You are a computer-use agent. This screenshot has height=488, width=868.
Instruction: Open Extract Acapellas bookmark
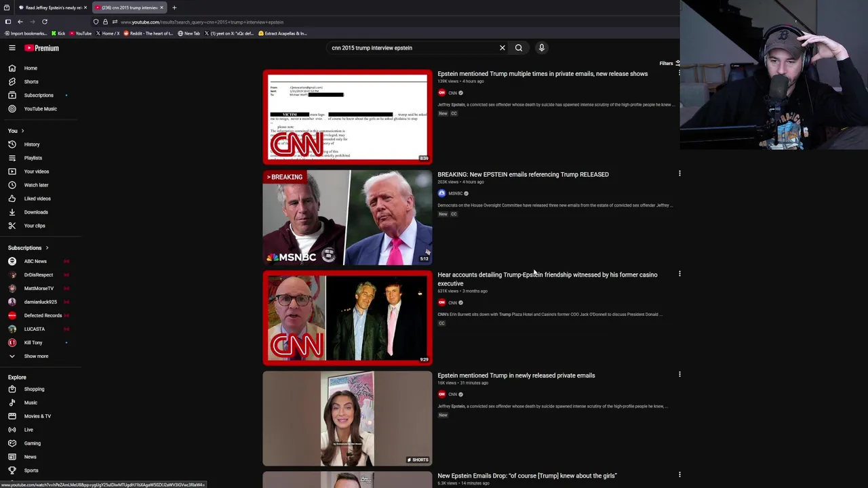283,33
